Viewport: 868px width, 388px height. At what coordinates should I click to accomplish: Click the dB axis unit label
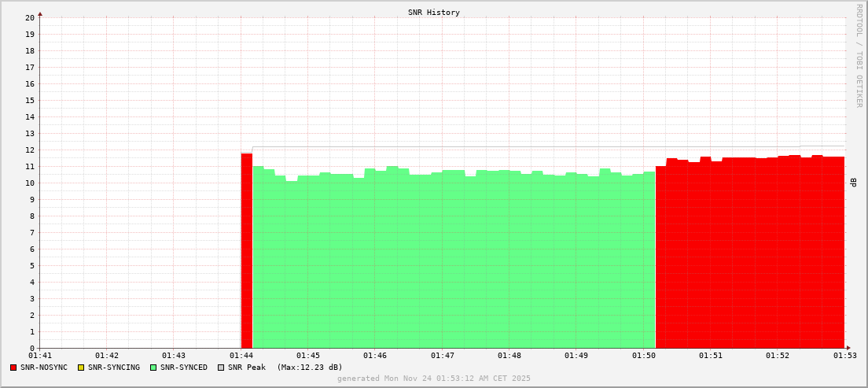click(x=854, y=183)
